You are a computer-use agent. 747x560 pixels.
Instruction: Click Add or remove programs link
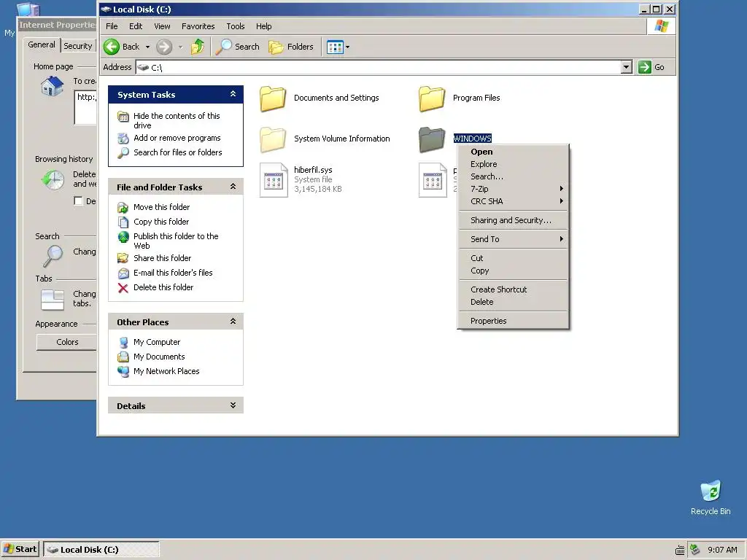tap(177, 138)
